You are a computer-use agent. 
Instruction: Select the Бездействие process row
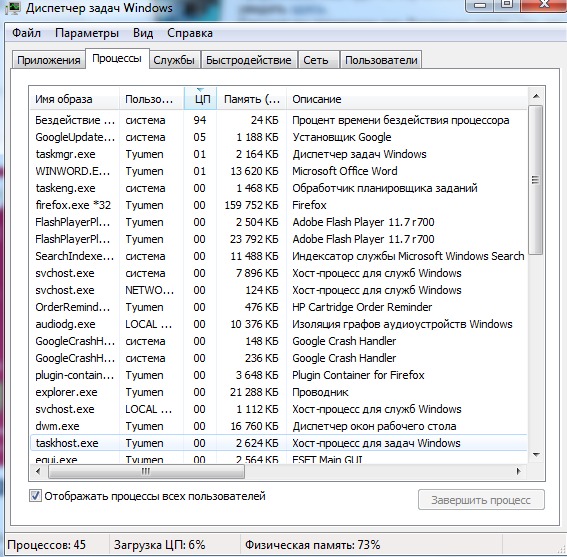pos(278,120)
